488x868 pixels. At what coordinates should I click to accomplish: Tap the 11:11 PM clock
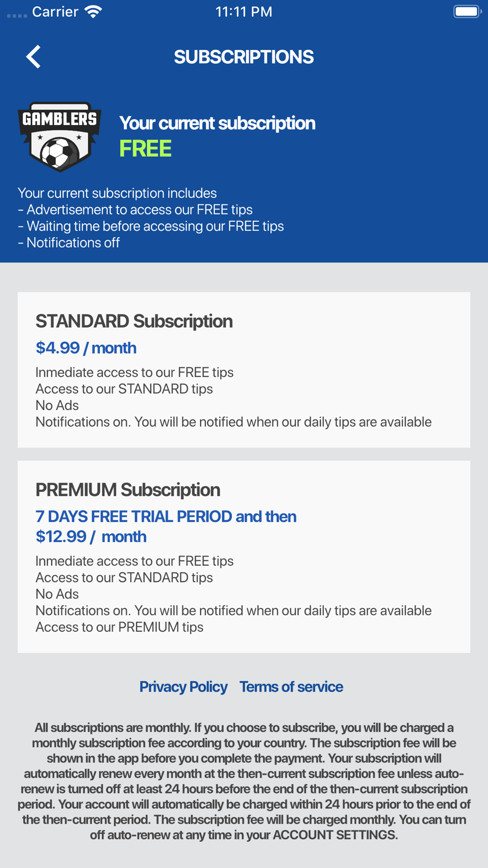coord(244,12)
